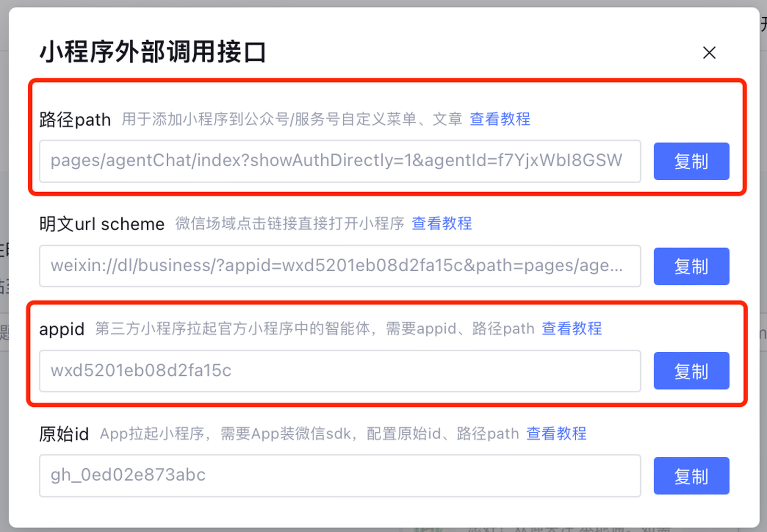Screen dimensions: 767x532
Task: Copy the 路径path value
Action: (691, 161)
